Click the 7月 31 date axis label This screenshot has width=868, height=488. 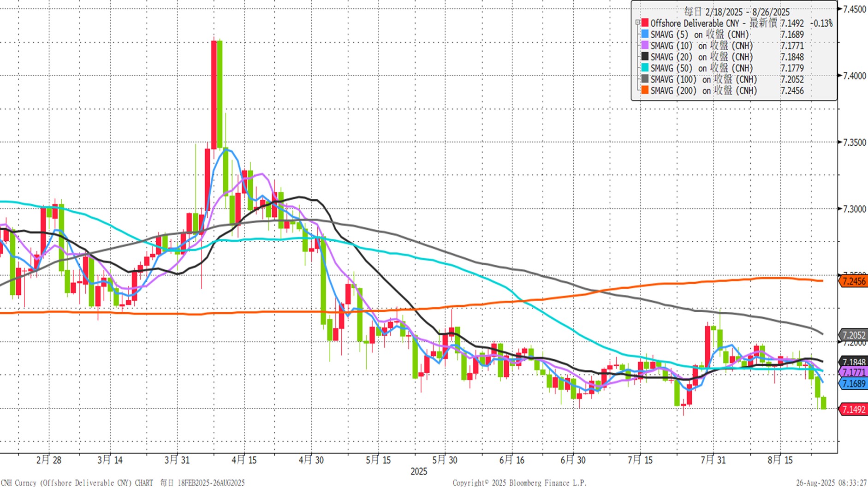[x=713, y=460]
